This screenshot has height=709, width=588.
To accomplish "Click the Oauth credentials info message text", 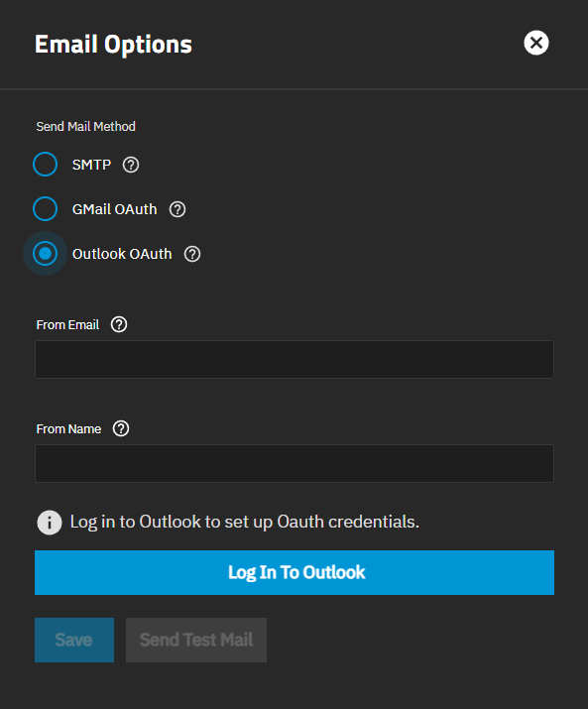I will 245,522.
